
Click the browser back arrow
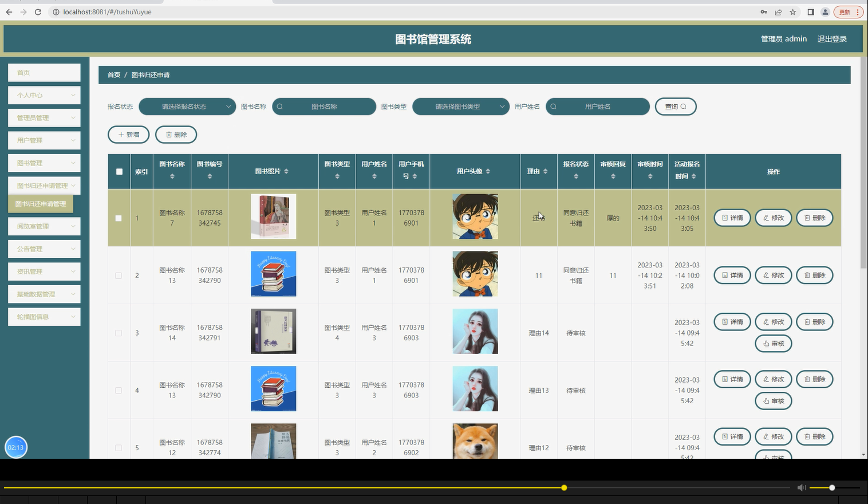point(9,12)
